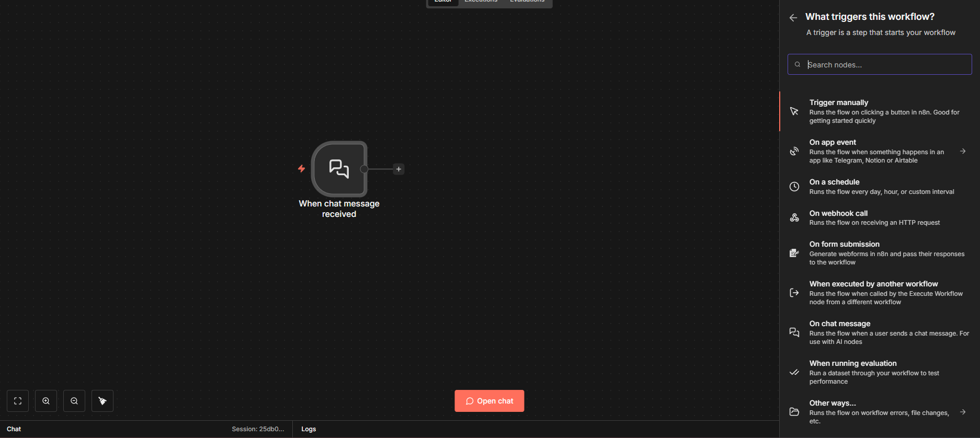The height and width of the screenshot is (438, 980).
Task: Click the chat node's output connector dot
Action: tap(364, 169)
